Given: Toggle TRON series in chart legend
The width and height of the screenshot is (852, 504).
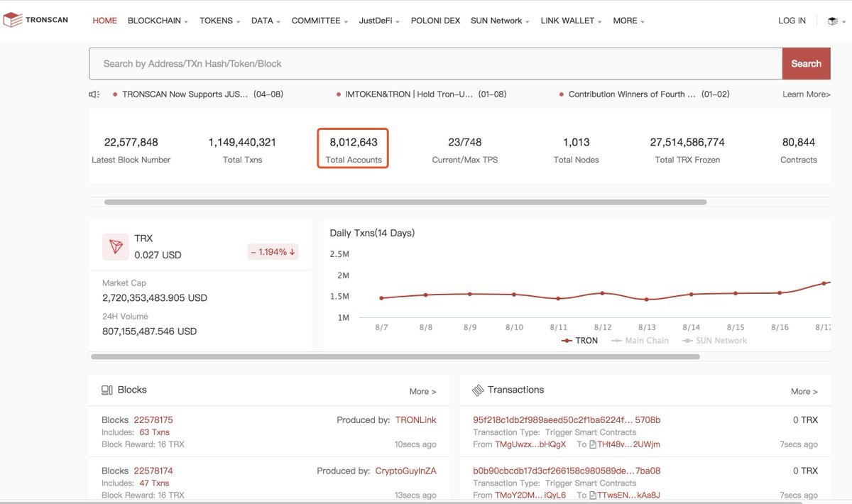Looking at the screenshot, I should pyautogui.click(x=579, y=341).
